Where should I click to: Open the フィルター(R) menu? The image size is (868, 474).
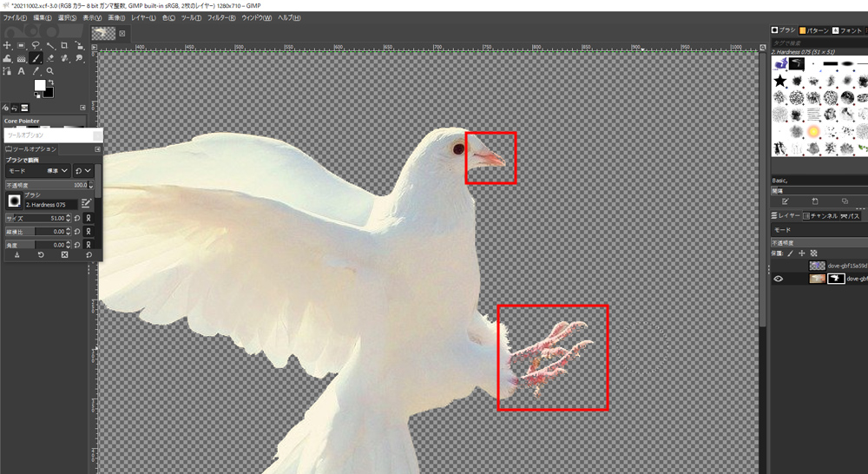pyautogui.click(x=221, y=17)
